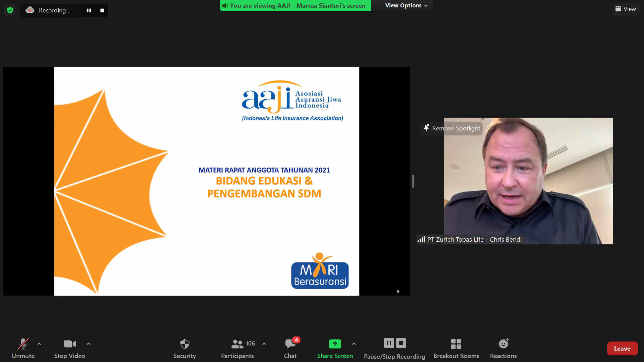Click the pin icon beside Remove Spotlight
644x362 pixels.
click(426, 128)
